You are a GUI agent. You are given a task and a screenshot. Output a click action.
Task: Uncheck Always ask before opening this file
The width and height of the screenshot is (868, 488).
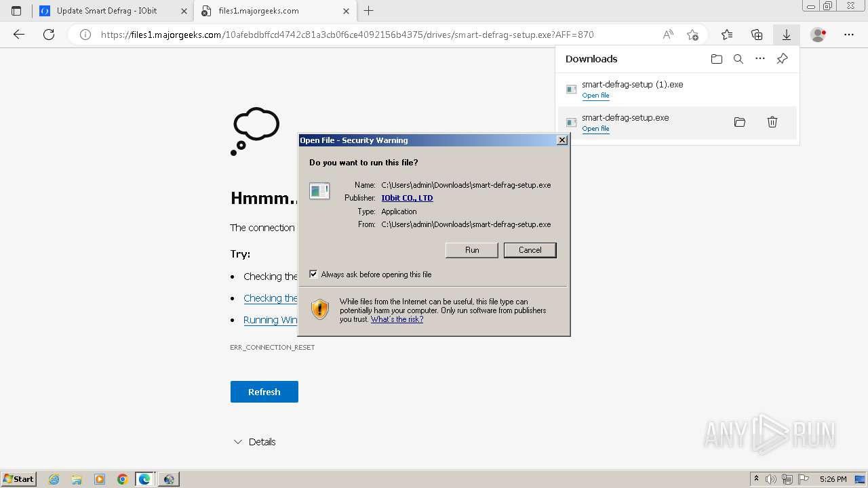(x=313, y=274)
